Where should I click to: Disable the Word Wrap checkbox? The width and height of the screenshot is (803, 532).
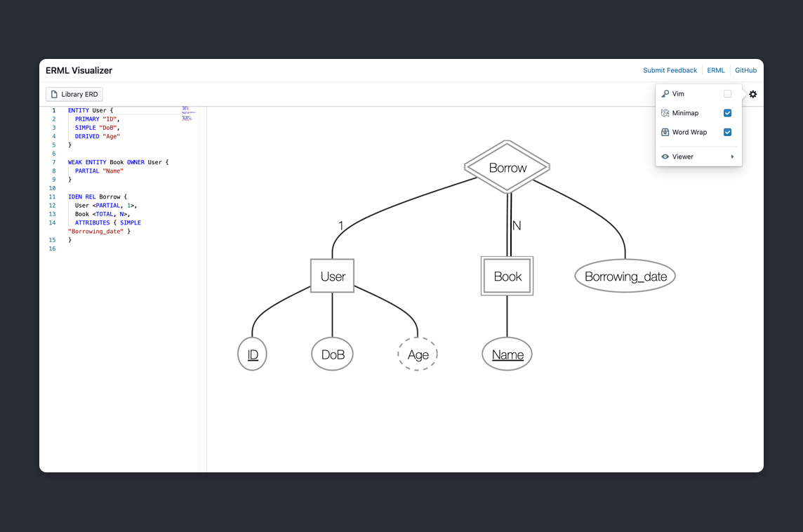[x=727, y=132]
